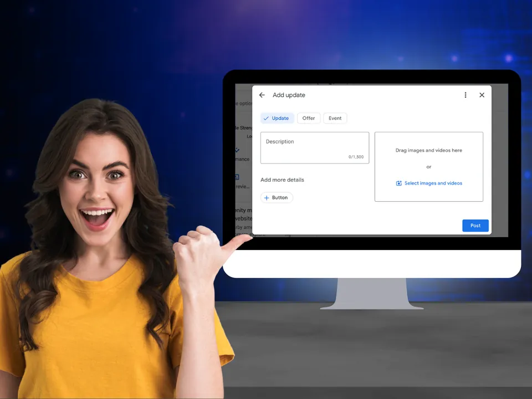Click the Add more details heading
This screenshot has height=399, width=532.
point(282,180)
